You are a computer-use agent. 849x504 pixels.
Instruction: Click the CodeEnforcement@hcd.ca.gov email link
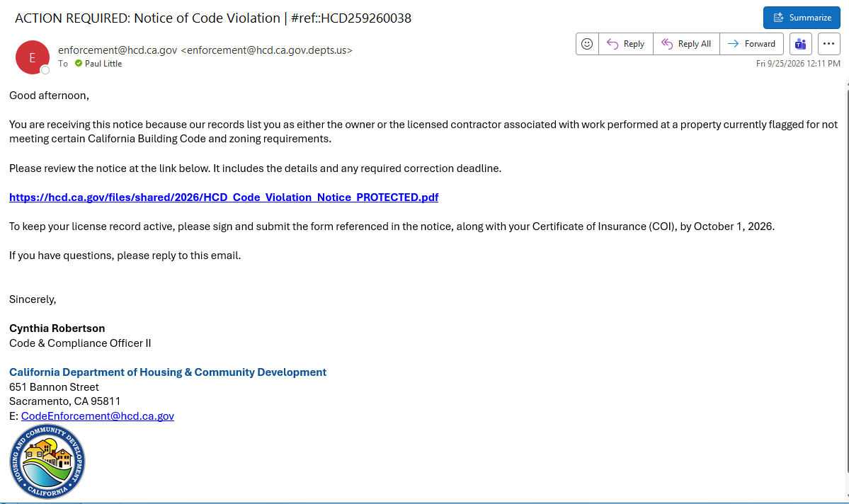point(98,416)
